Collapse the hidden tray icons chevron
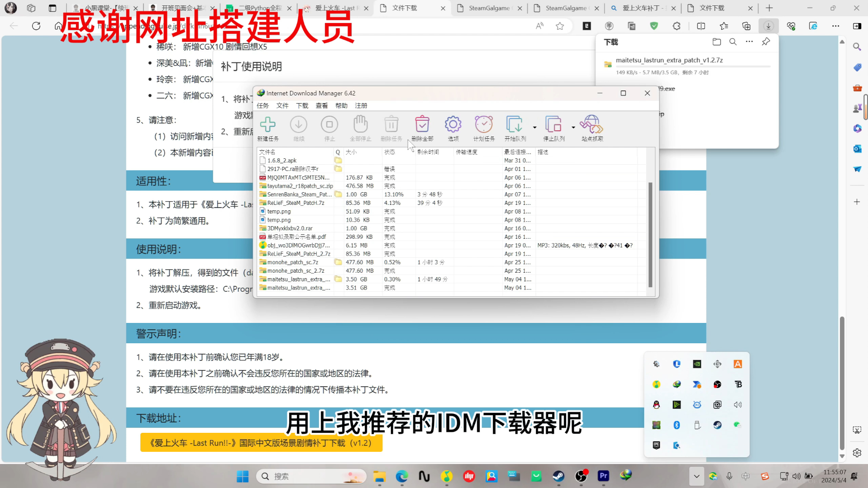The width and height of the screenshot is (868, 488). [x=696, y=476]
